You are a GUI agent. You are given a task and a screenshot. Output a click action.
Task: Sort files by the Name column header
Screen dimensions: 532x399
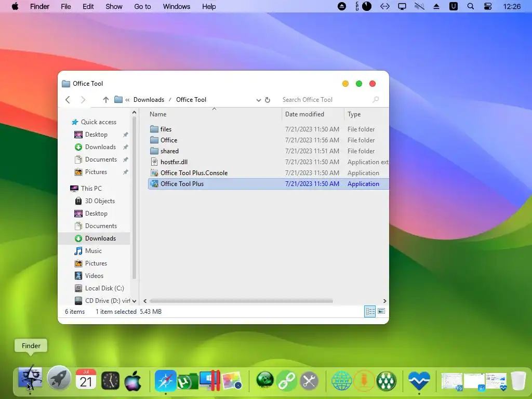coord(214,114)
